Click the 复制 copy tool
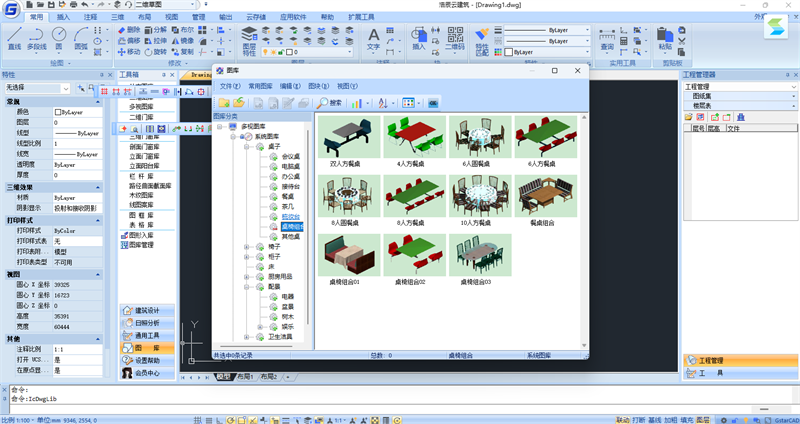This screenshot has height=424, width=800. tap(183, 52)
